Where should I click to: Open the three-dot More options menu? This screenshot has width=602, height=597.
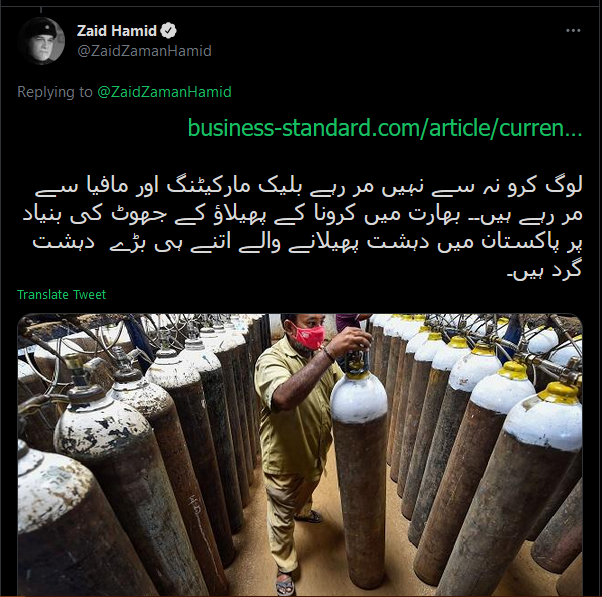pos(573,31)
